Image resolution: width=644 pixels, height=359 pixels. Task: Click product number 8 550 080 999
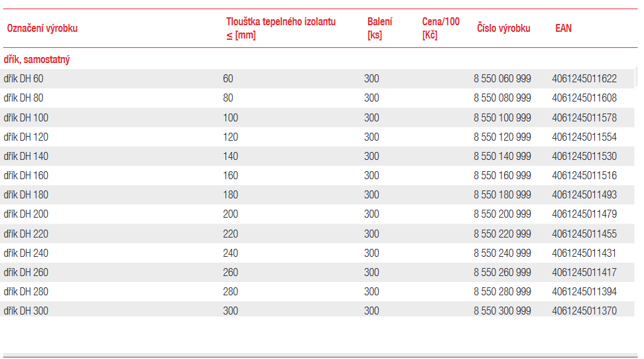point(502,98)
